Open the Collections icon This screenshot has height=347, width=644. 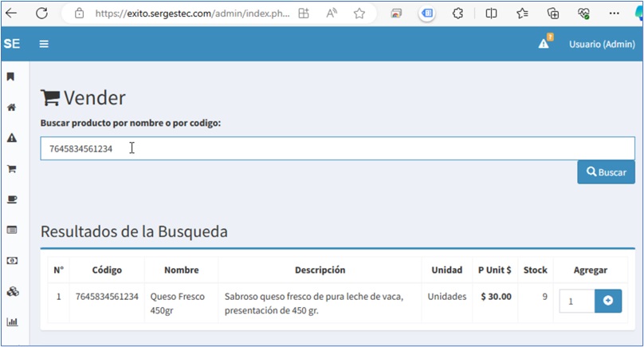click(x=553, y=13)
